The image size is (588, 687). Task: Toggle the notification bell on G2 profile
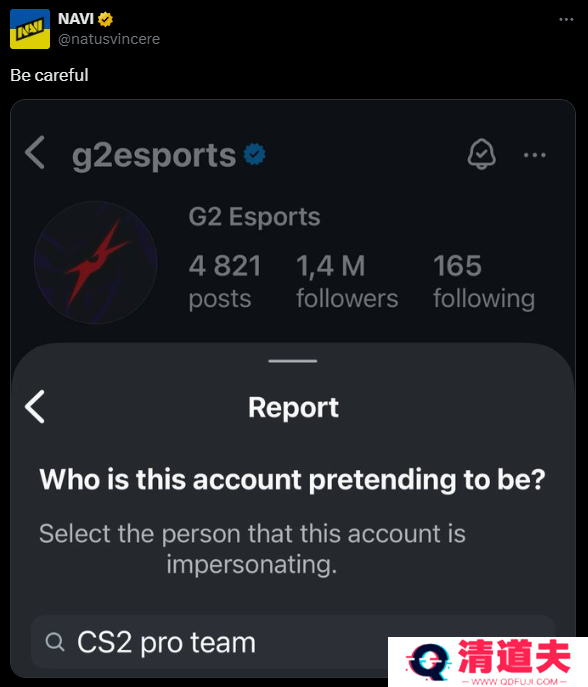point(482,154)
